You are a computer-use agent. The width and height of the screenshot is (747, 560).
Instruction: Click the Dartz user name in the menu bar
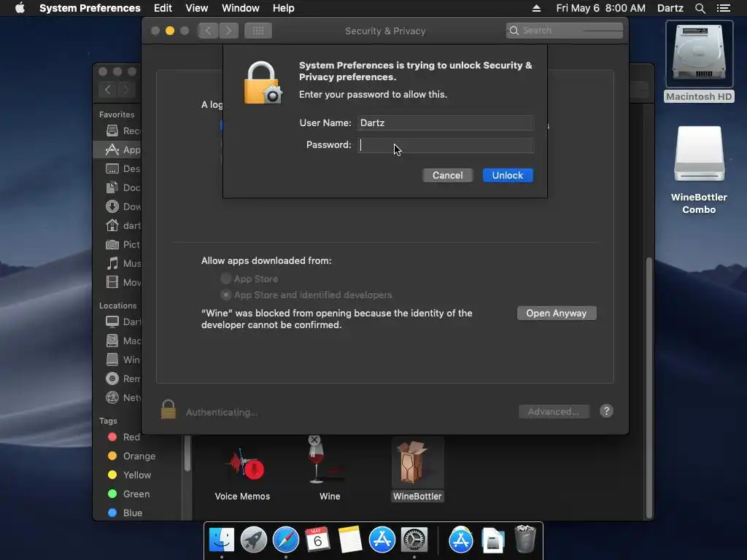(x=670, y=8)
